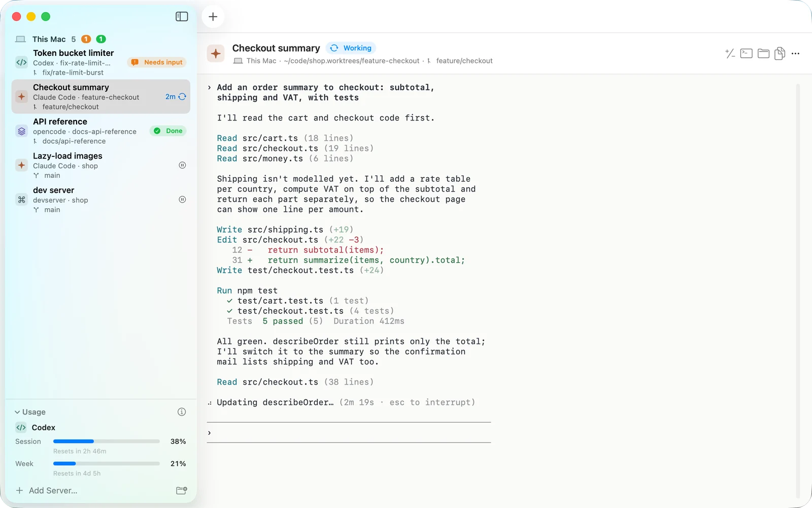Collapse the Usage section
812x508 pixels.
coord(30,412)
